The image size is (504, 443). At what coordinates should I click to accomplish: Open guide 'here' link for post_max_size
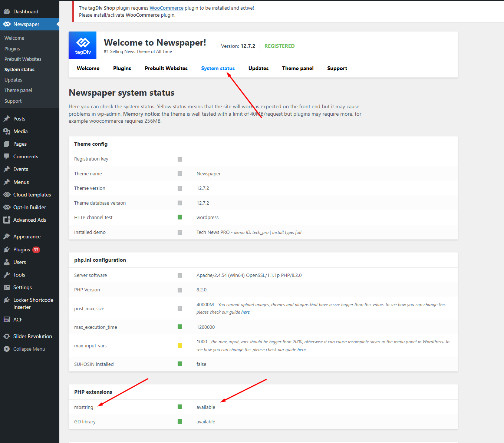246,312
